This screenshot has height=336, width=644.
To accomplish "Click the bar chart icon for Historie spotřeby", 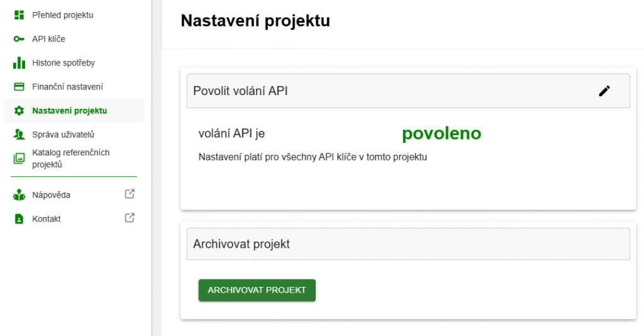I will pos(19,63).
